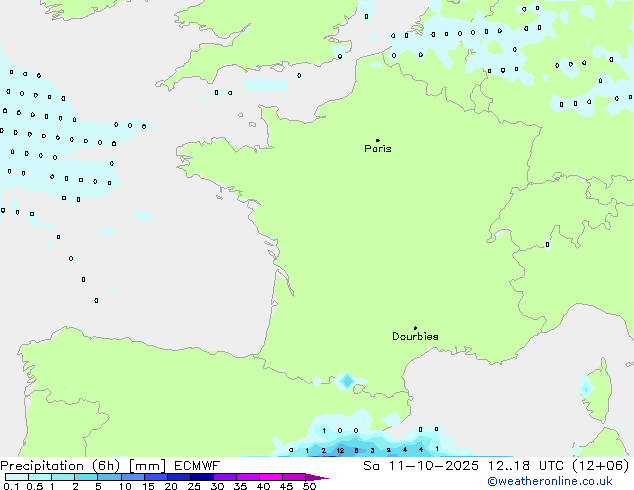Click the city marker dot above Dourbies

(x=415, y=328)
